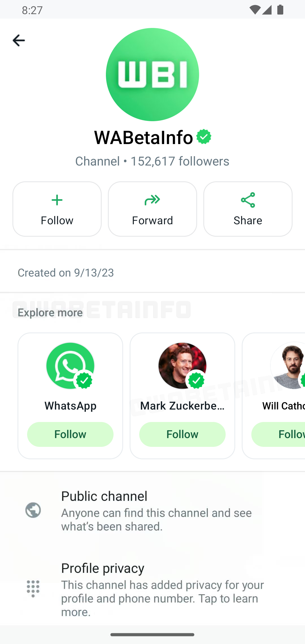
Task: Follow the WhatsApp channel
Action: (x=70, y=434)
